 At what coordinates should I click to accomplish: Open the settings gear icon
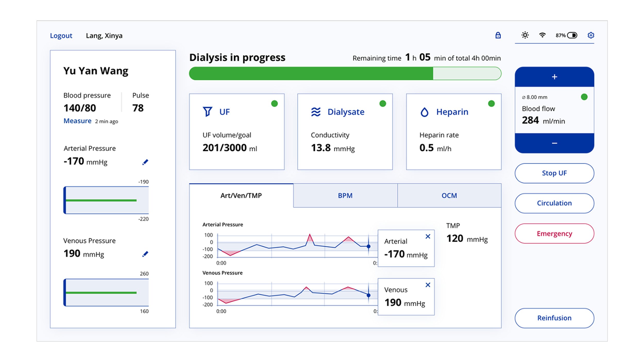tap(591, 35)
